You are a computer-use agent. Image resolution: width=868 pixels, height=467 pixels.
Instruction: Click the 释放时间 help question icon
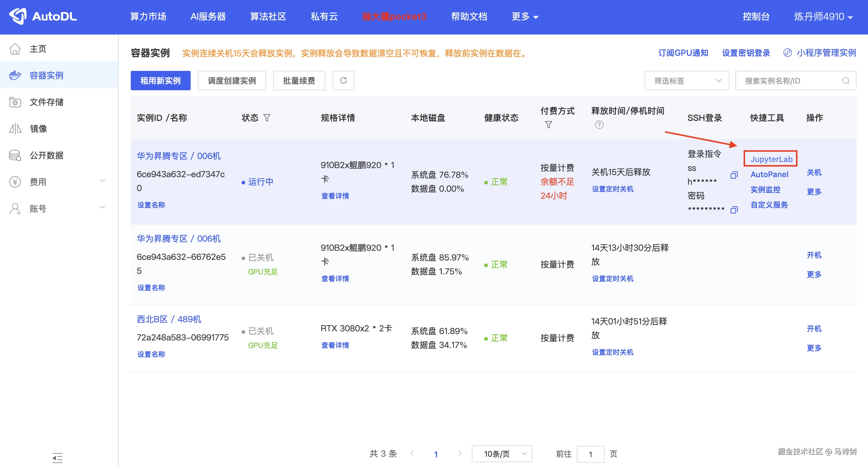(600, 125)
